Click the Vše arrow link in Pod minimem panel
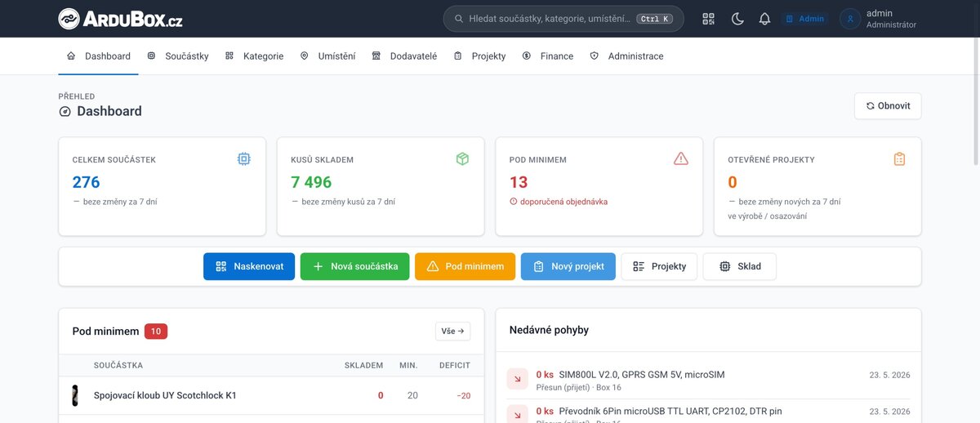 (452, 331)
